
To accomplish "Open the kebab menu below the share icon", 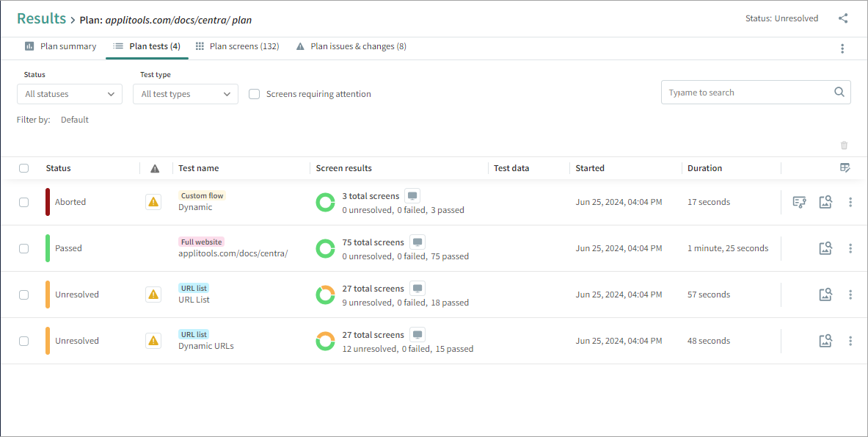I will (842, 48).
